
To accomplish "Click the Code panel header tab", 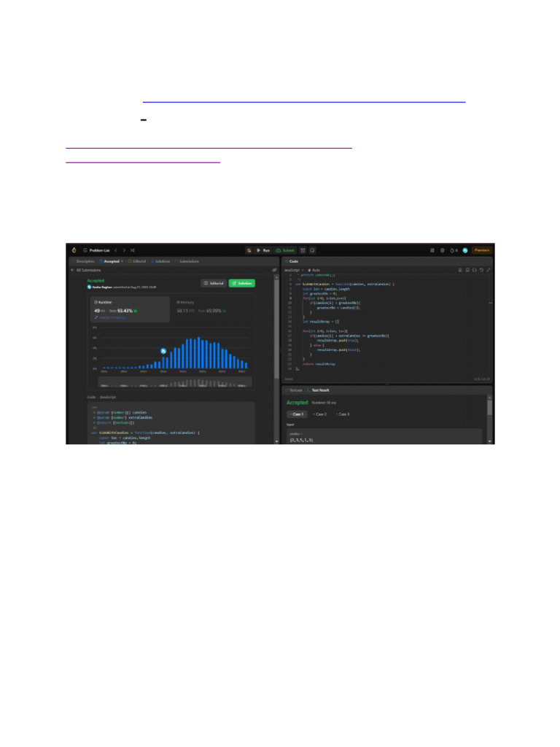I will pos(292,261).
